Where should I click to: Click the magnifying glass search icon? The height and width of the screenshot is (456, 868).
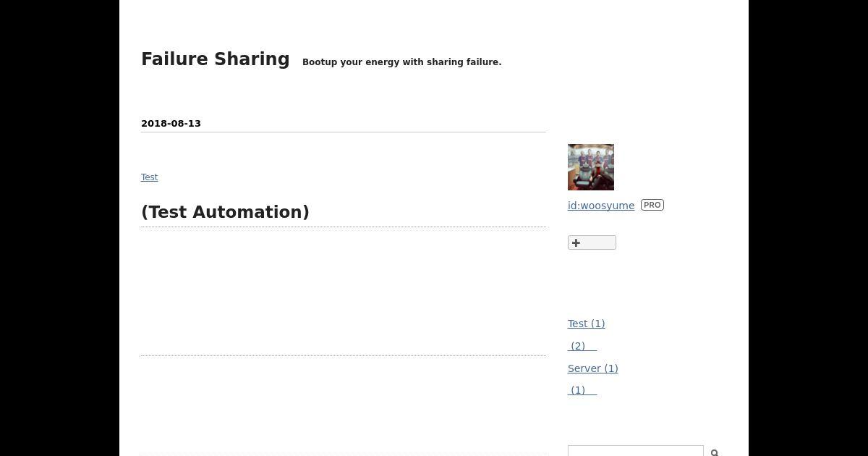(x=715, y=452)
